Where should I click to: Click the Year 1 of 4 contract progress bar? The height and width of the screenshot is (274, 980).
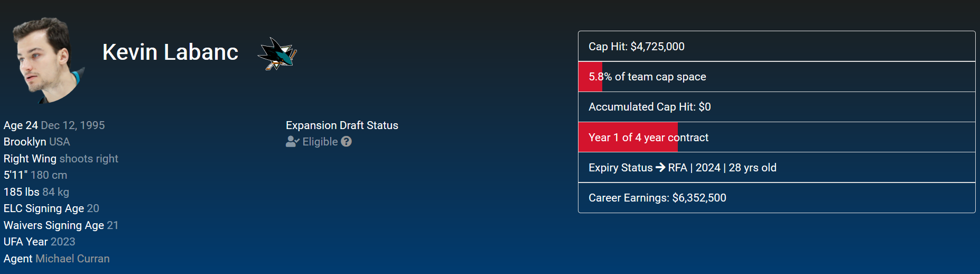point(628,138)
